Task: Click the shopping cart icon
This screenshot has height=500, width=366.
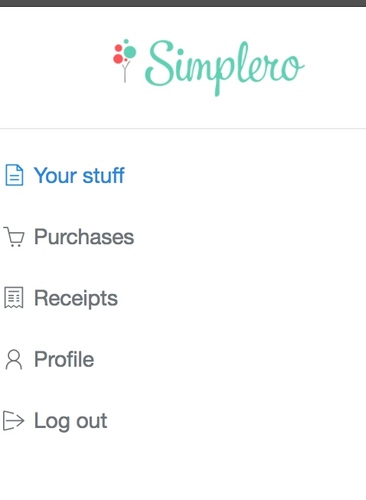Action: pos(14,237)
